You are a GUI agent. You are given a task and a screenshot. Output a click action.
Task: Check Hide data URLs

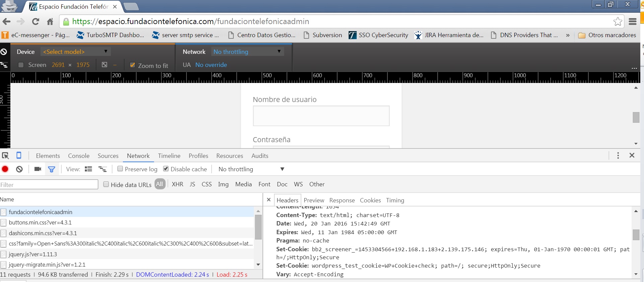coord(106,184)
